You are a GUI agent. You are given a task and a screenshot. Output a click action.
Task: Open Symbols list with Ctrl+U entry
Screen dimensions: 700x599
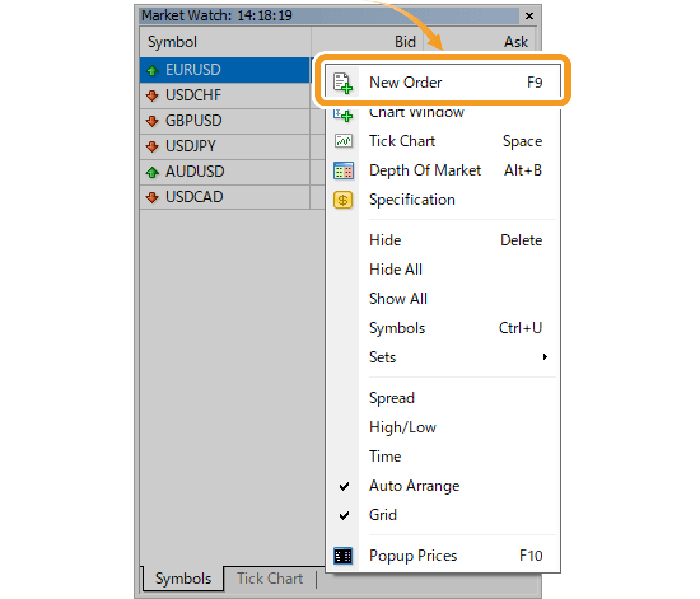point(396,327)
